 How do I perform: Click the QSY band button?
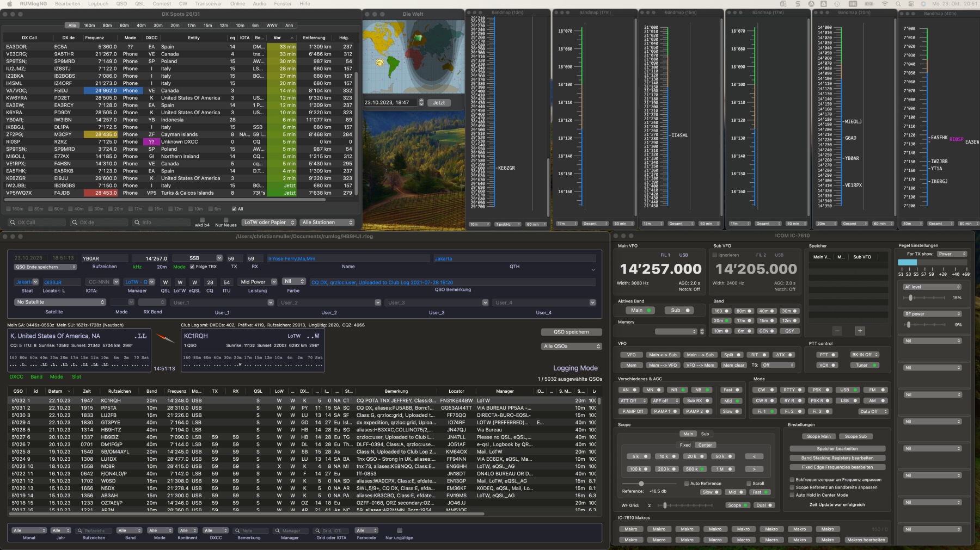(789, 331)
